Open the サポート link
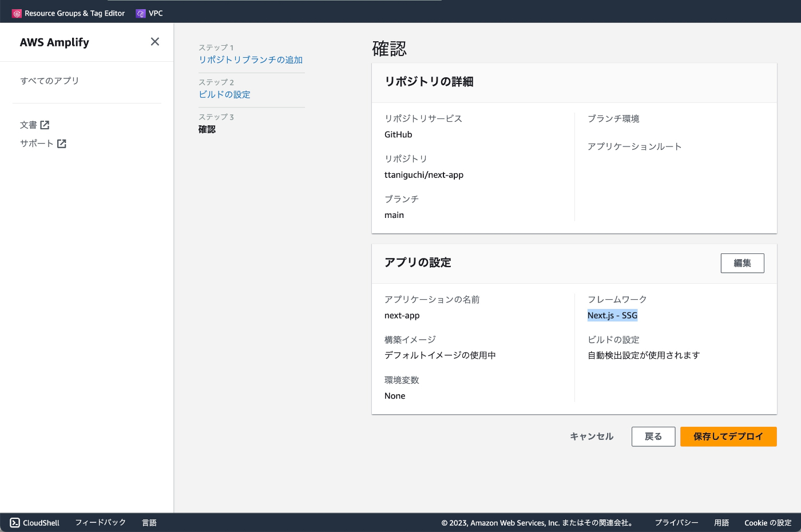This screenshot has height=532, width=801. (x=37, y=144)
